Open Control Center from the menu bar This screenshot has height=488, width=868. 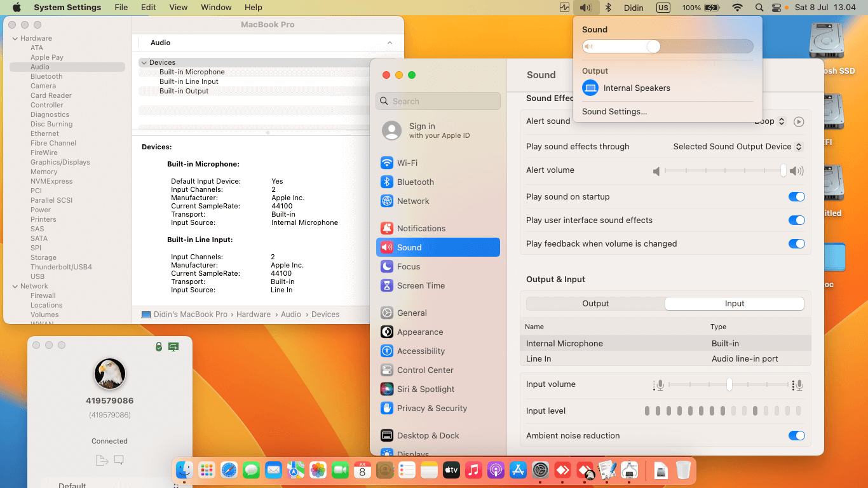[776, 8]
